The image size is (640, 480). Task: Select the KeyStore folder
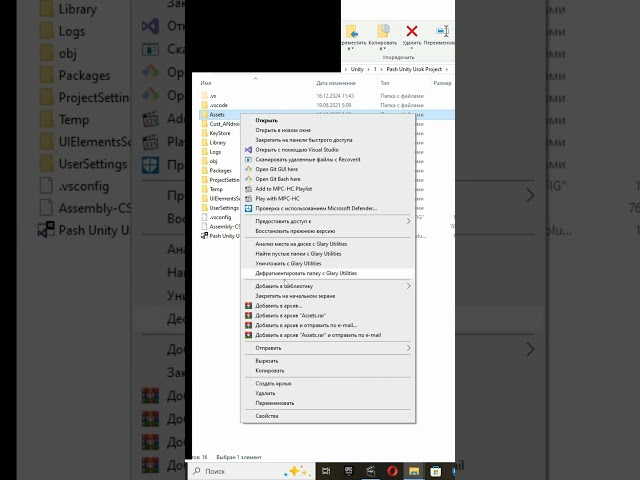pyautogui.click(x=216, y=133)
